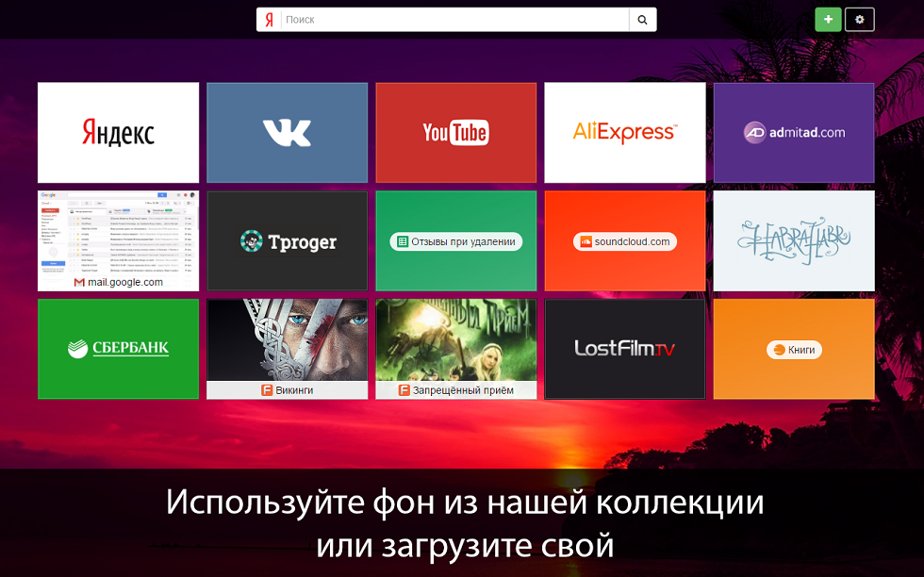
Task: Open the Книги tile
Action: [x=793, y=349]
